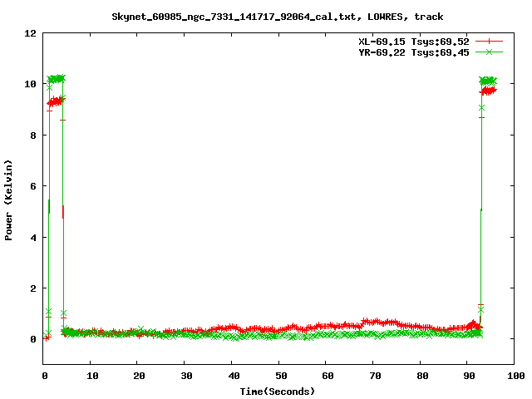This screenshot has height=399, width=532.
Task: Click the red peak cluster at far right
Action: coord(489,91)
